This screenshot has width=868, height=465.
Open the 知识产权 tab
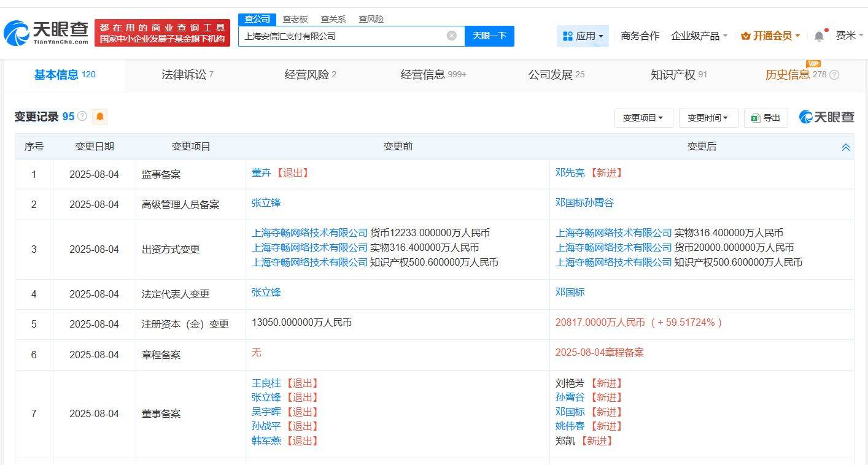[x=679, y=75]
